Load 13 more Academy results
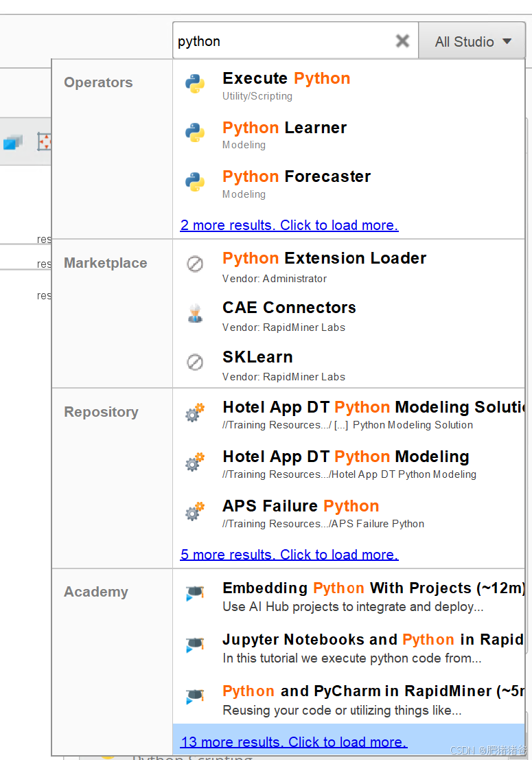The width and height of the screenshot is (532, 760). click(x=293, y=742)
